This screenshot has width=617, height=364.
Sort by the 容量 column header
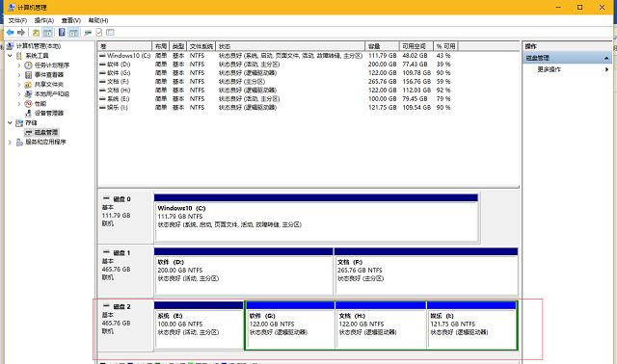click(382, 46)
